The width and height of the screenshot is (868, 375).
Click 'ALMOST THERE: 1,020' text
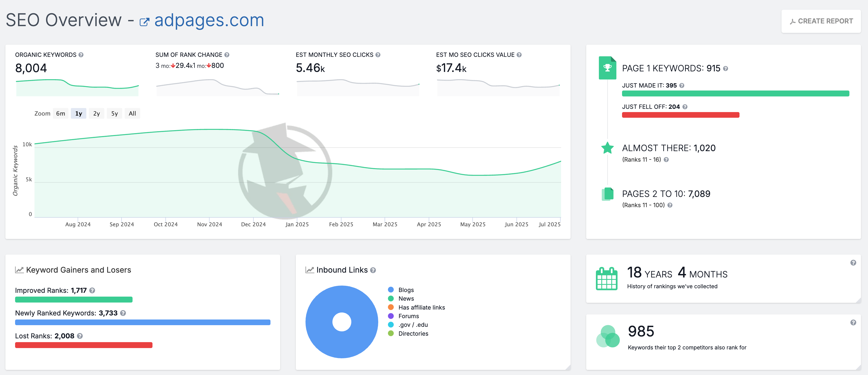pos(669,148)
